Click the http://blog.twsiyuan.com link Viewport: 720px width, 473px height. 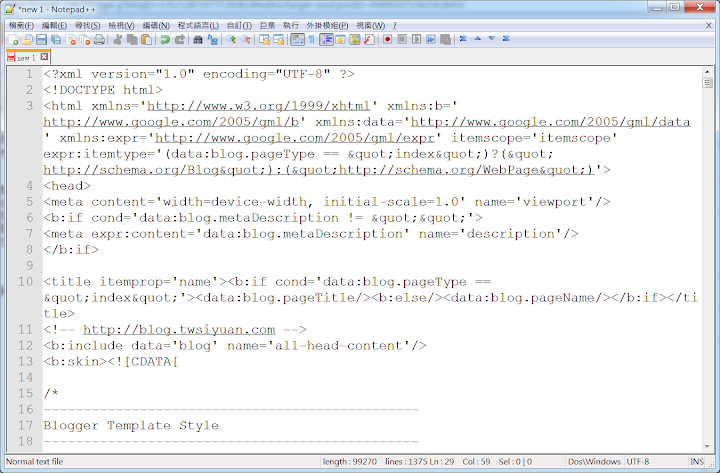tap(179, 330)
